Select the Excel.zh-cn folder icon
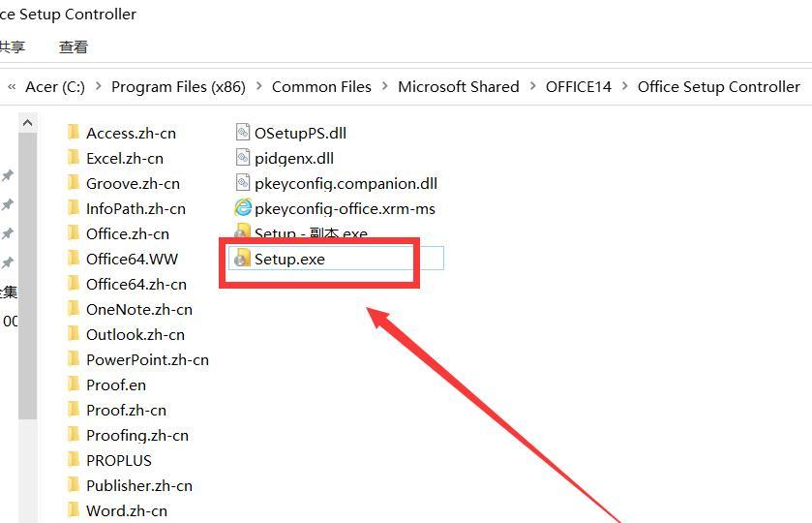Image resolution: width=812 pixels, height=523 pixels. (x=74, y=158)
